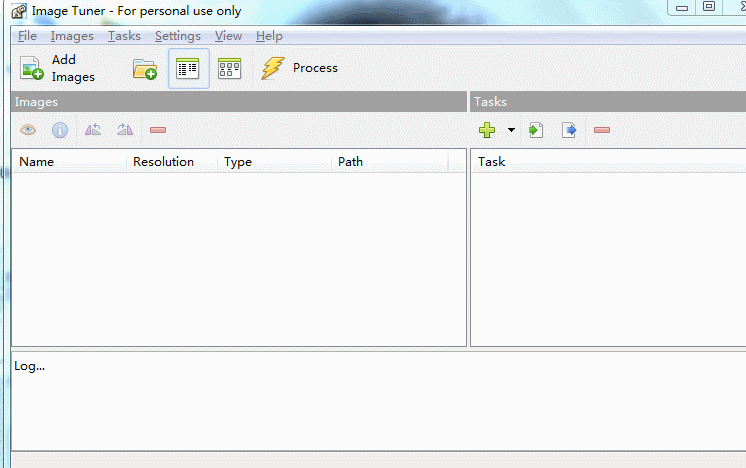
Task: Sort by Name column header
Action: coord(69,162)
